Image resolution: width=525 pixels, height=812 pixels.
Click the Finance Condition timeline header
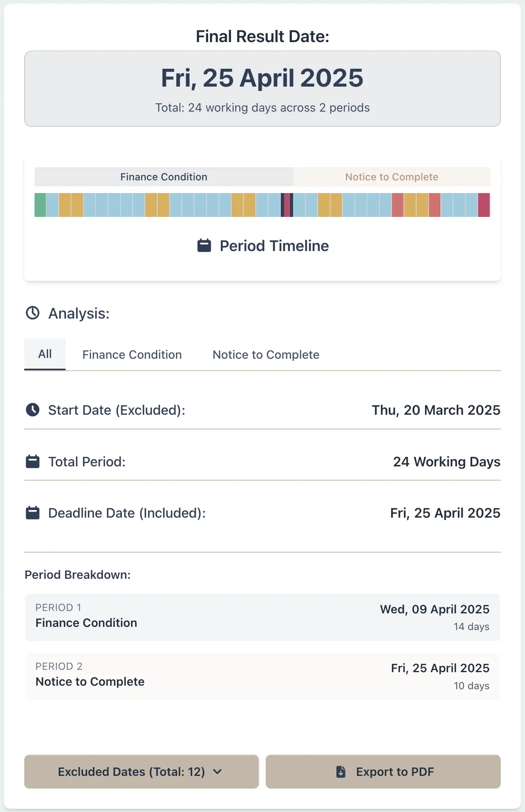(x=163, y=177)
